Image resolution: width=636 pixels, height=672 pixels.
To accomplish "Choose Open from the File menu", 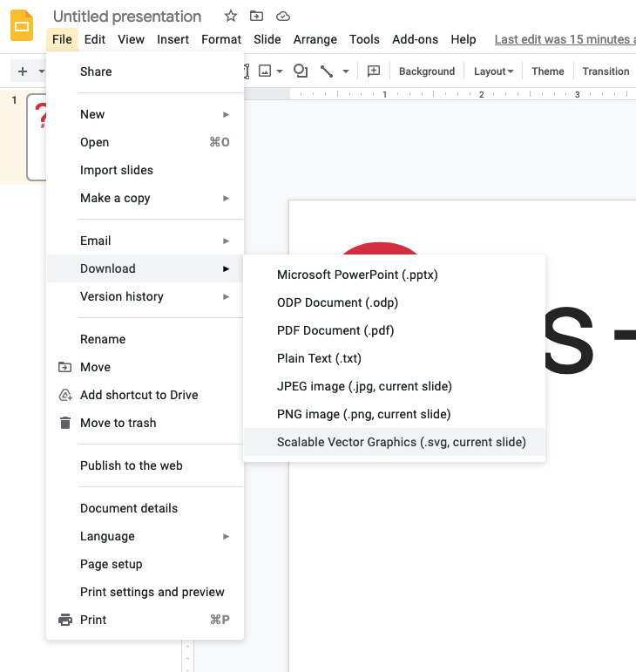I will 145,142.
